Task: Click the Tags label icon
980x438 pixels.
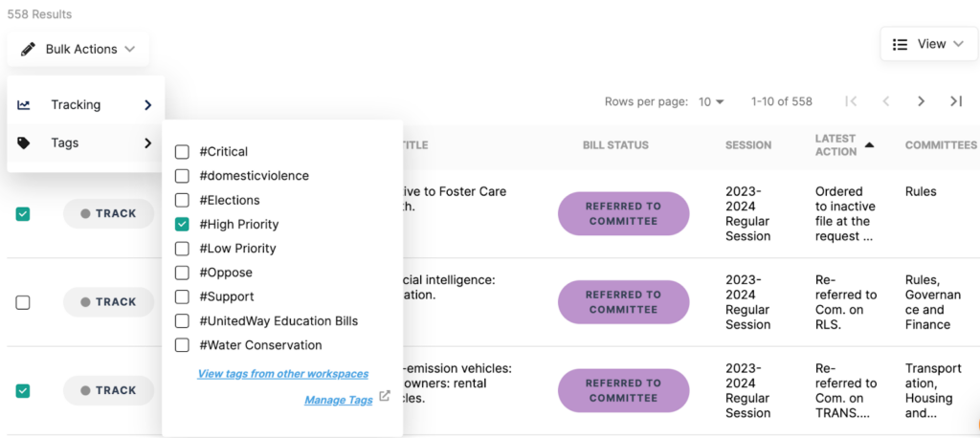Action: click(x=24, y=143)
